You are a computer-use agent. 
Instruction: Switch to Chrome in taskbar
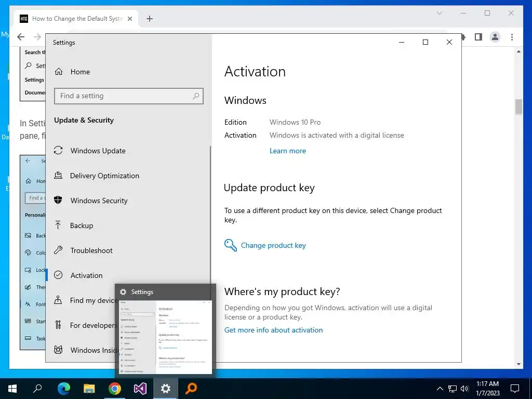click(115, 389)
